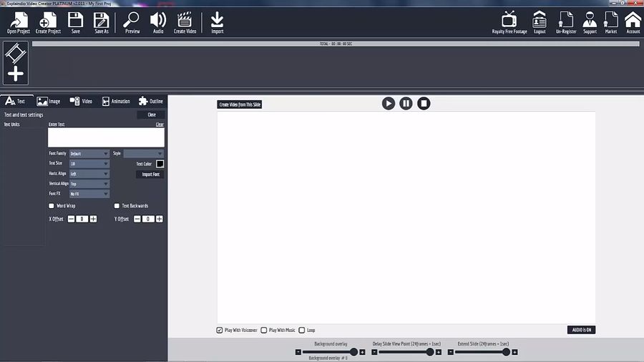Click the film strip scene icon

pos(16,54)
